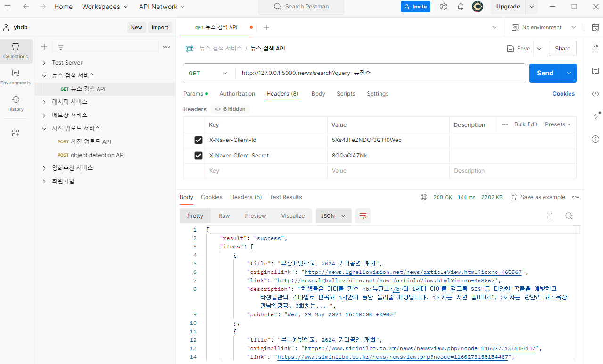Viewport: 603px width, 364px height.
Task: Click the Invite button
Action: [415, 7]
